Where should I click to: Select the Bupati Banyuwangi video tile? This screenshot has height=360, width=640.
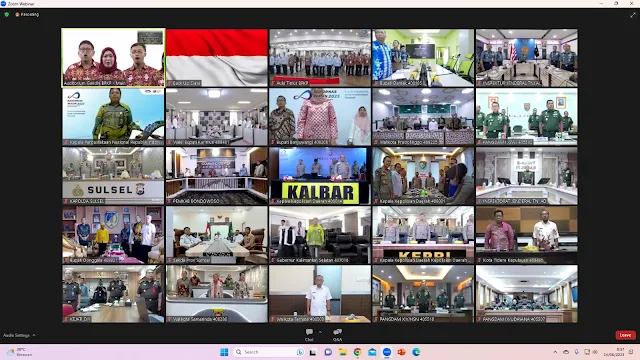(320, 117)
